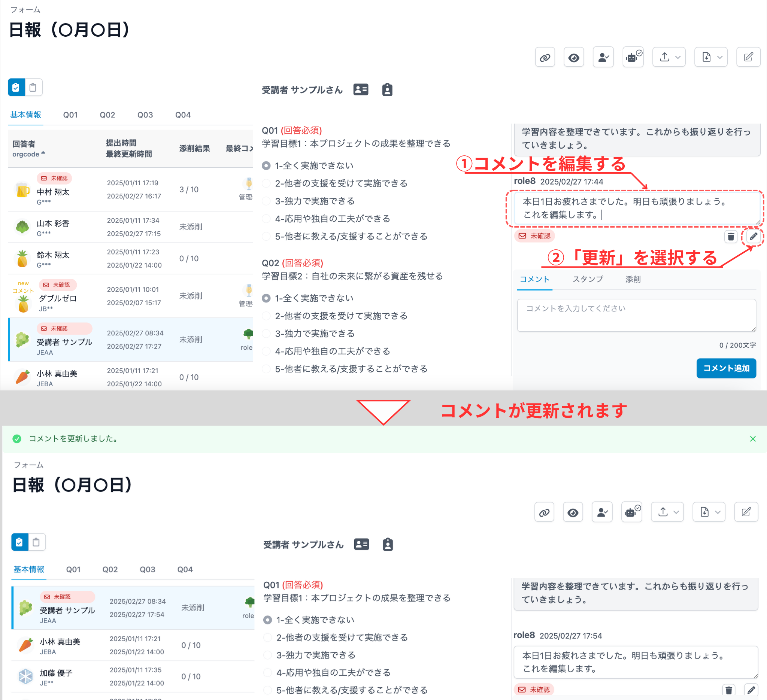The image size is (767, 700).
Task: Delete the role8 comment with the trash icon
Action: tap(731, 237)
